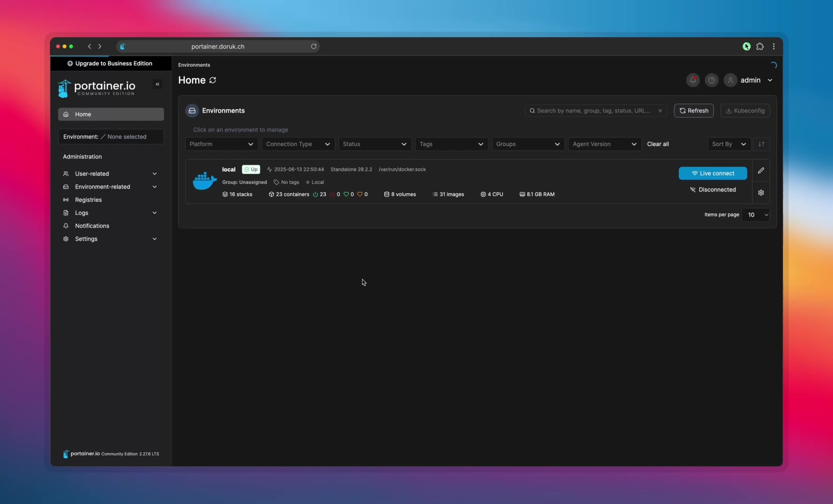The image size is (833, 504).
Task: Click the 8 volumes database stat
Action: coord(400,195)
